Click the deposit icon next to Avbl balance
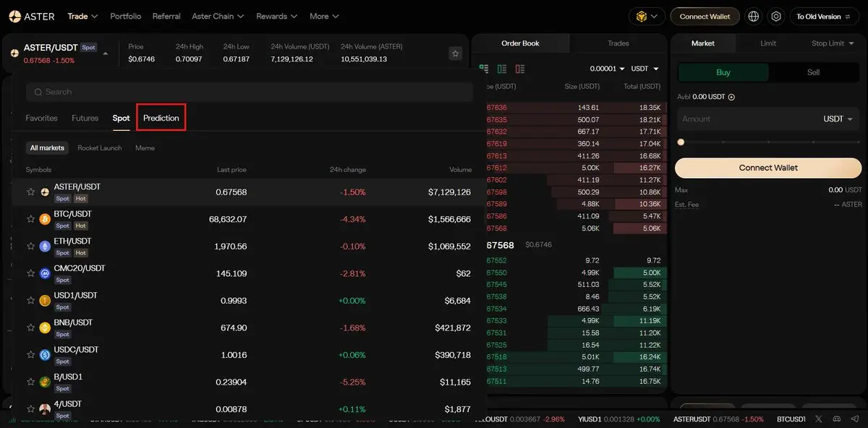The width and height of the screenshot is (868, 428). (731, 97)
